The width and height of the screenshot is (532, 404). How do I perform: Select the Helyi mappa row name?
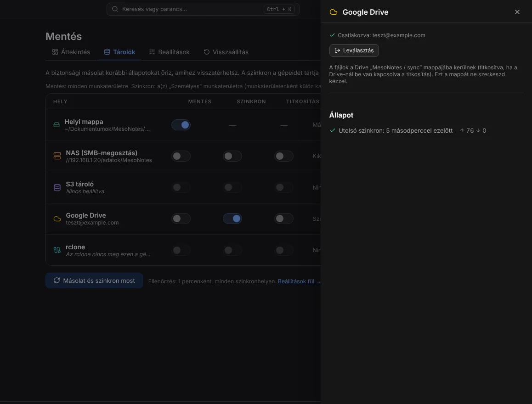(x=84, y=121)
